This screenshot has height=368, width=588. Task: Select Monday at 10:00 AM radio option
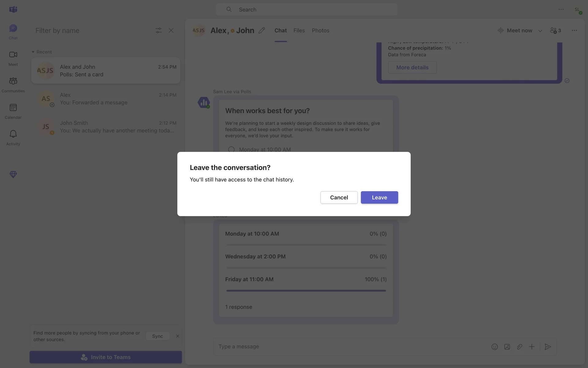231,149
